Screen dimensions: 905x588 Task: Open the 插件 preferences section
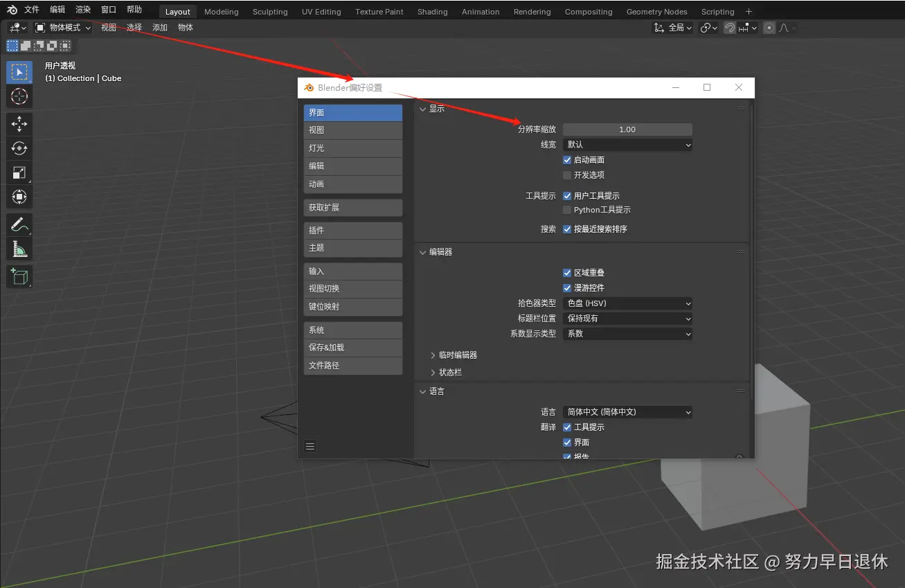(353, 231)
